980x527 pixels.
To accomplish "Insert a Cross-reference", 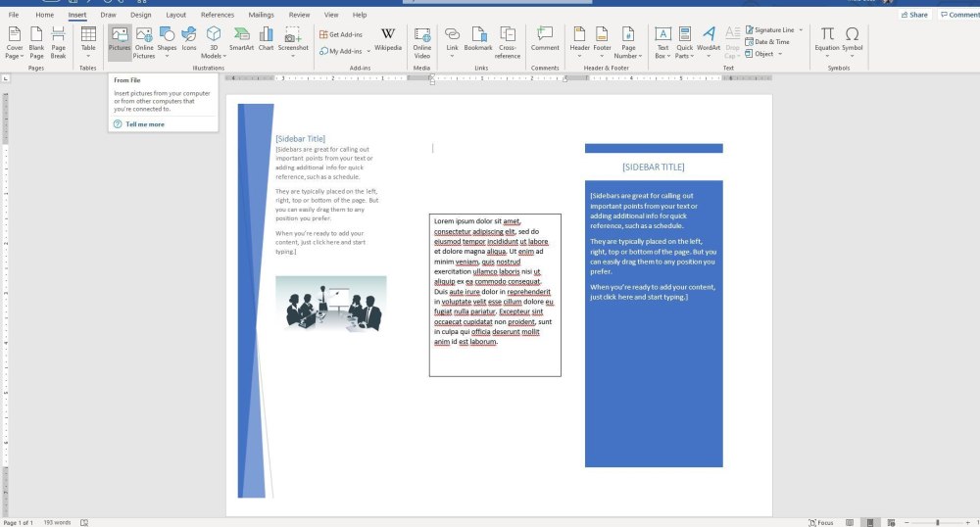I will pos(508,42).
